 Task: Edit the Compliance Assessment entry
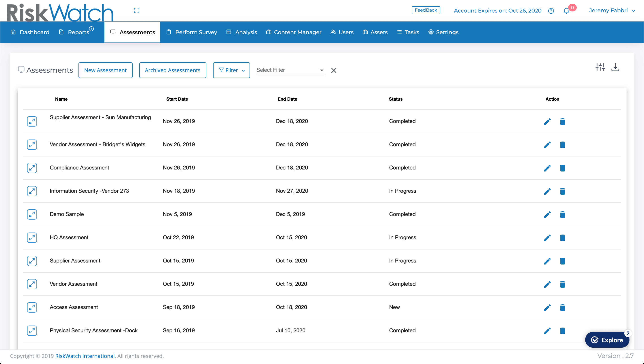[547, 168]
